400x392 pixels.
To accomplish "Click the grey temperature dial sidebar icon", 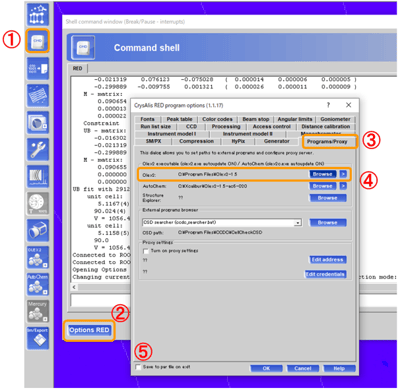I will tap(38, 203).
